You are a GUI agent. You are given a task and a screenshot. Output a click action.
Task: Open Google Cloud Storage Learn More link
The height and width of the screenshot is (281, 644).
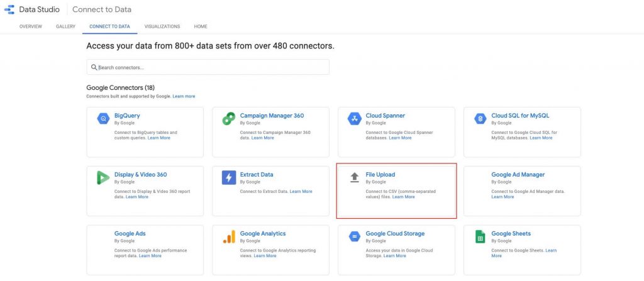(x=395, y=255)
